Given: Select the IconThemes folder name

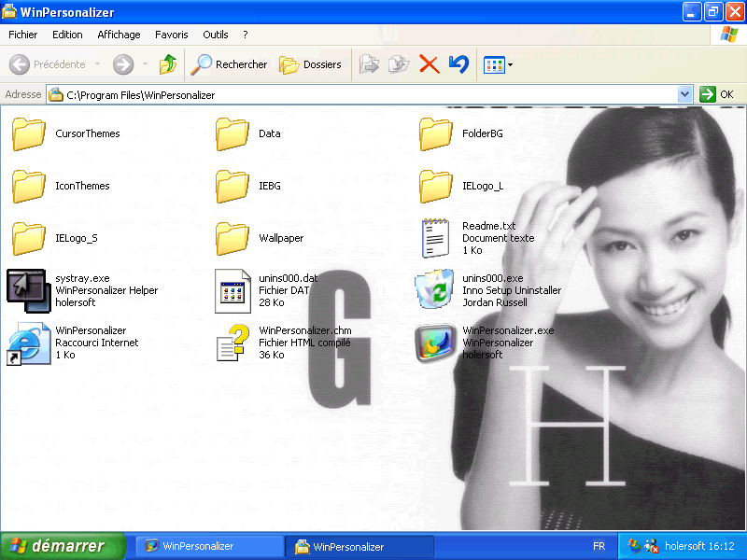Looking at the screenshot, I should click(x=82, y=186).
